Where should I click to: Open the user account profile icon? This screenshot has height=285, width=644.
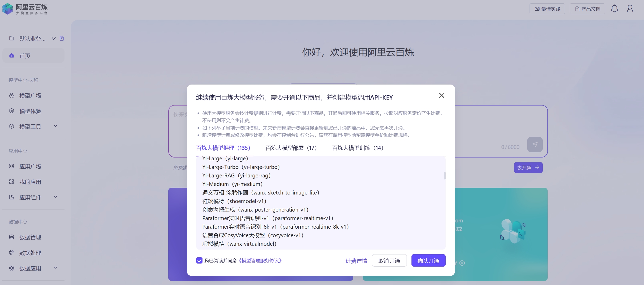tap(630, 9)
